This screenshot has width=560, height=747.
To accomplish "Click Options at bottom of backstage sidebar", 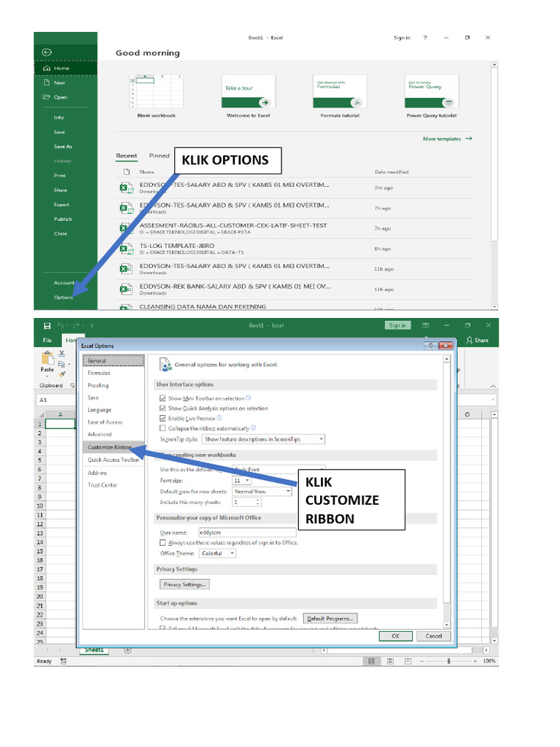I will [63, 298].
